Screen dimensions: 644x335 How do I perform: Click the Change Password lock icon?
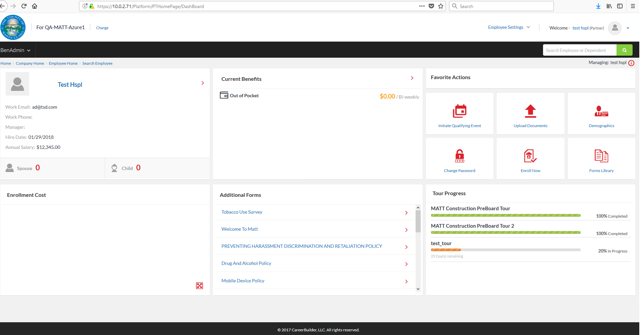point(459,156)
